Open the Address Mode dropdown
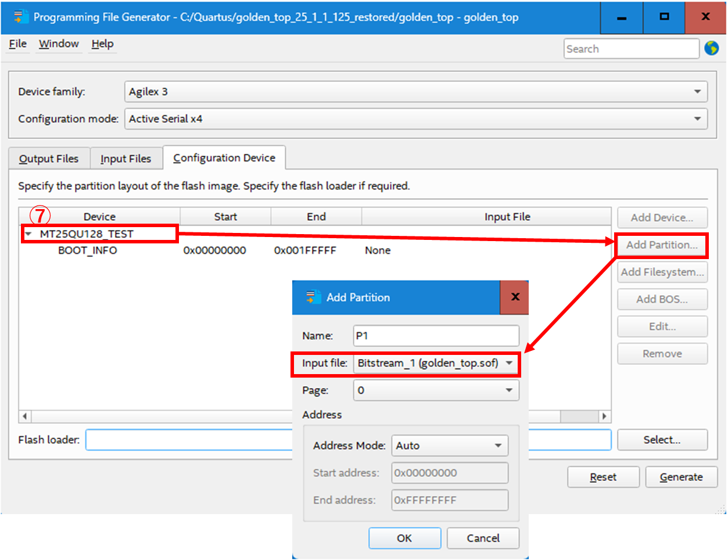Image resolution: width=728 pixels, height=560 pixels. (498, 446)
